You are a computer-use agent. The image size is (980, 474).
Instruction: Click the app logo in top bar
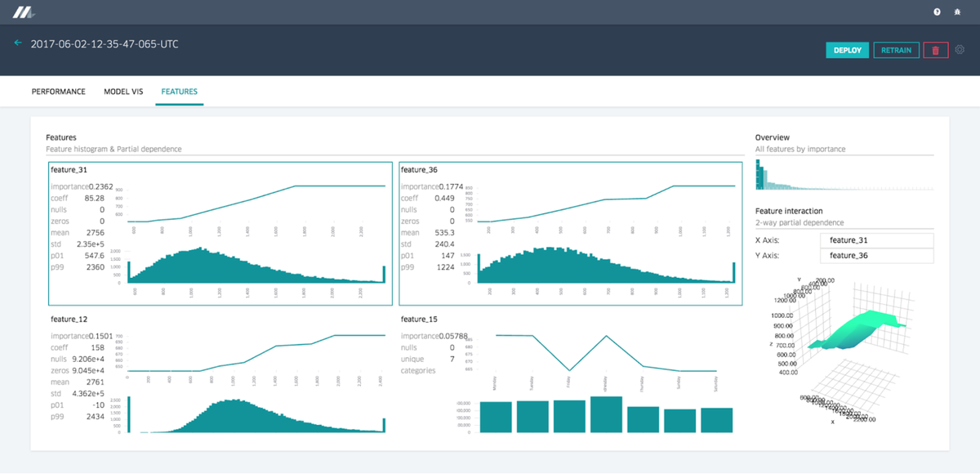[x=23, y=12]
